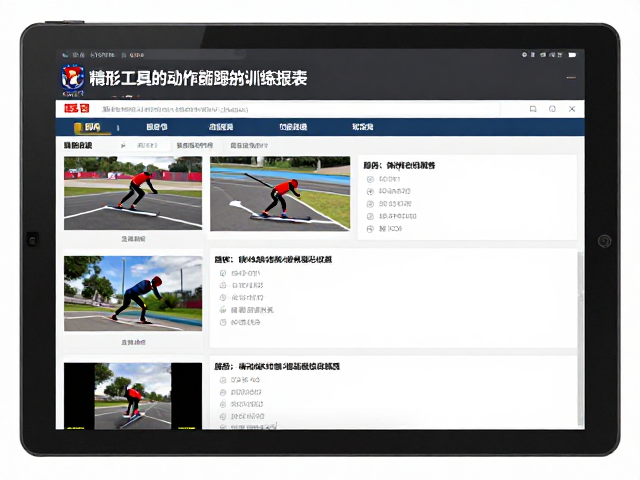
Task: Click the fifth row icon in the top-right panel
Action: (x=370, y=229)
